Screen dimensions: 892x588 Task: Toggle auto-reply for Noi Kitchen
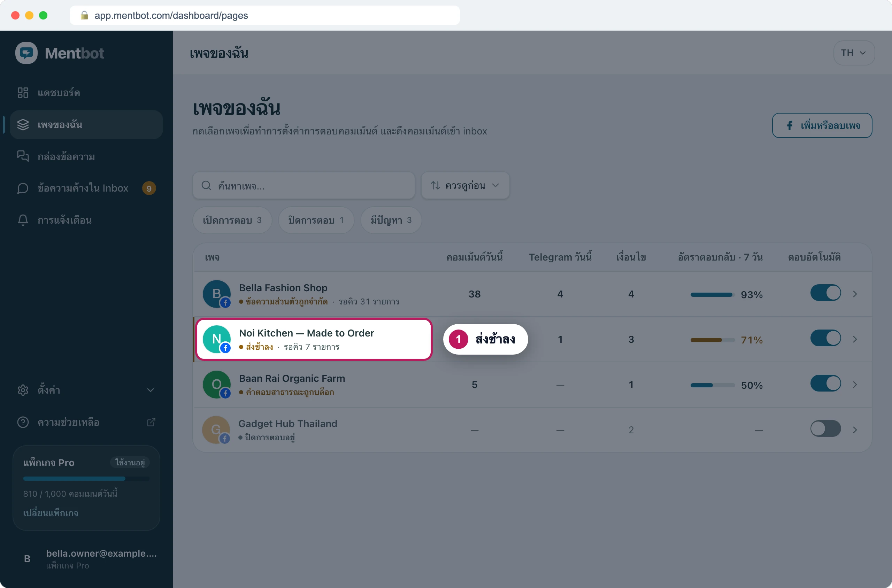tap(825, 338)
